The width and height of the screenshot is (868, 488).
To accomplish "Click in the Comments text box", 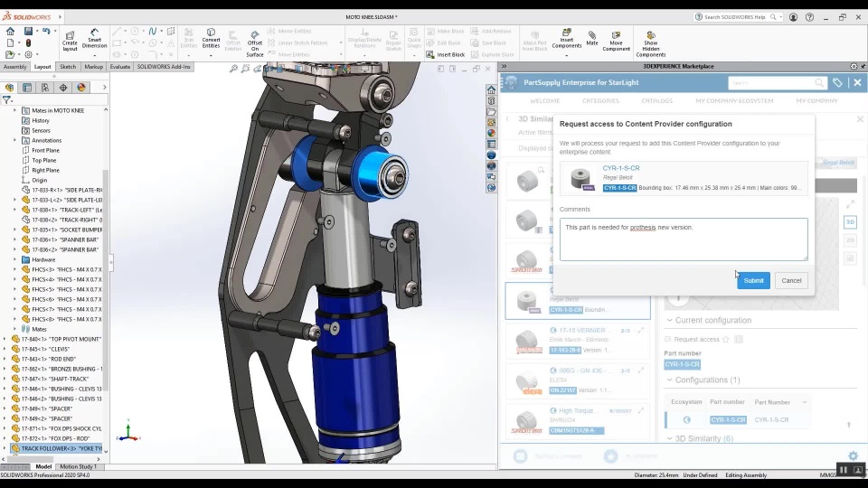I will pos(684,239).
